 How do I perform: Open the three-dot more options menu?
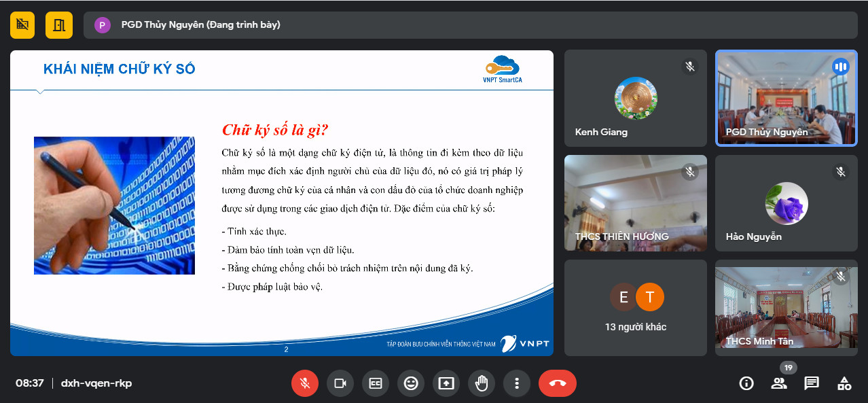(x=517, y=383)
